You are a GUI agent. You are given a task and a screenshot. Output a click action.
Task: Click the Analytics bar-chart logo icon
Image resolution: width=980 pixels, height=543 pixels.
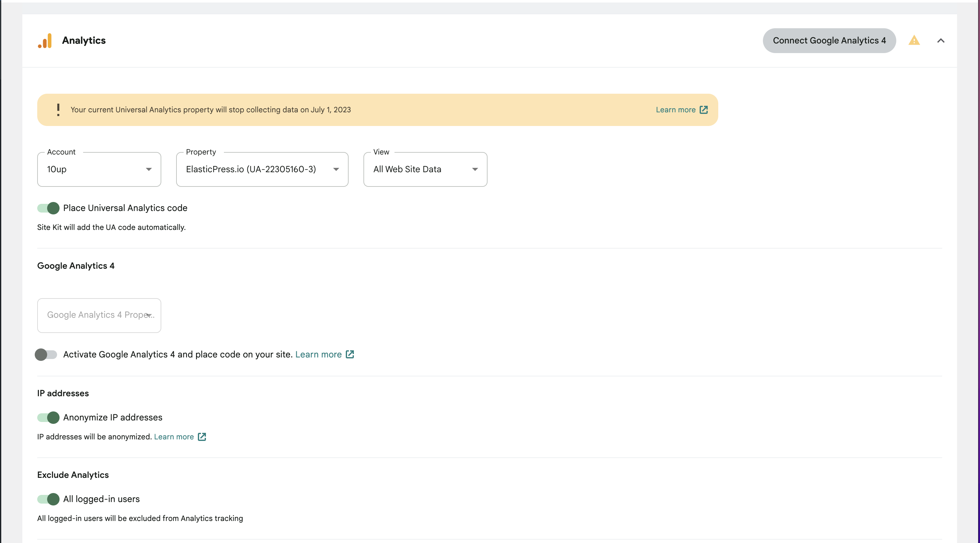coord(45,41)
